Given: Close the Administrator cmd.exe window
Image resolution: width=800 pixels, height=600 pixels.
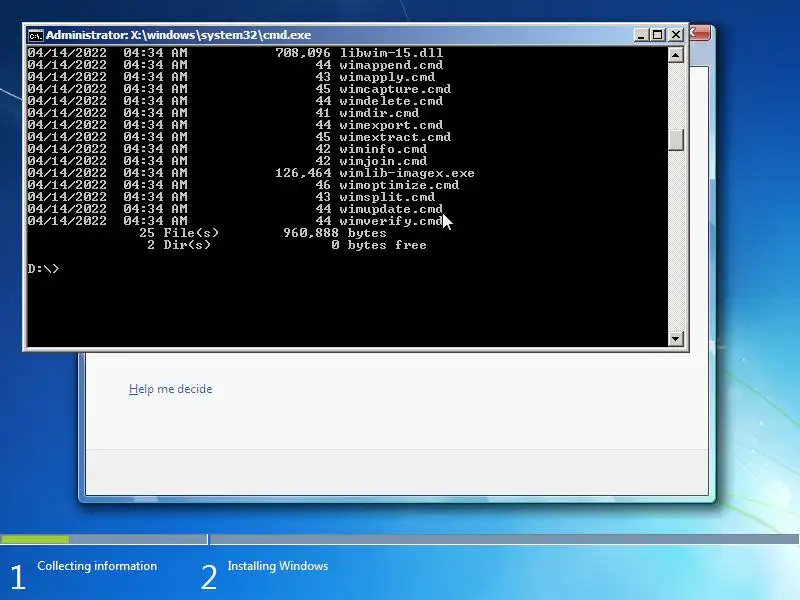Looking at the screenshot, I should pyautogui.click(x=676, y=35).
